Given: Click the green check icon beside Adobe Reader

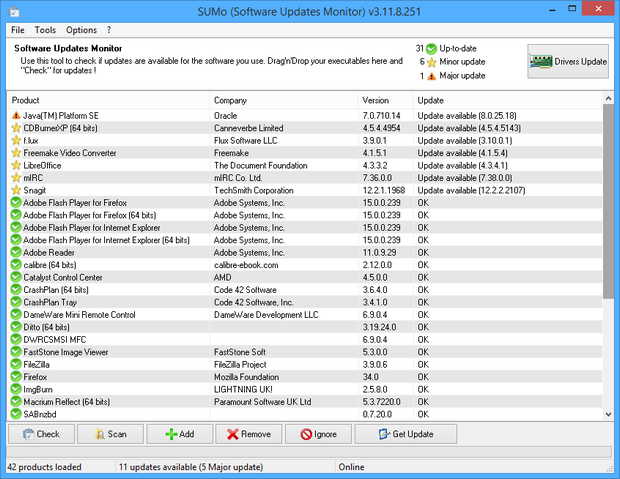Looking at the screenshot, I should (x=16, y=252).
